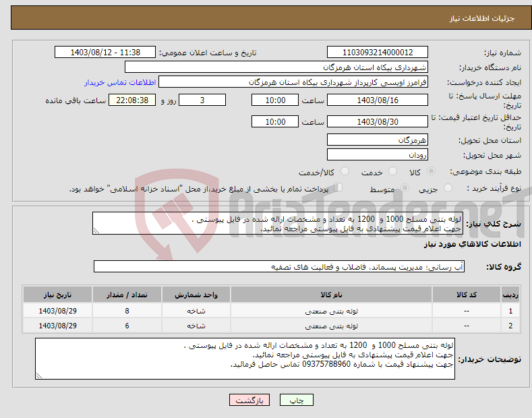The height and width of the screenshot is (418, 532).
Task: Select the متوسط purchase type radio
Action: click(405, 187)
